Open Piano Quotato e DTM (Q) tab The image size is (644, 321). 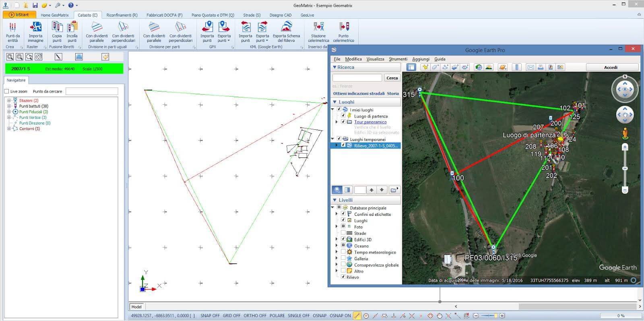(213, 15)
